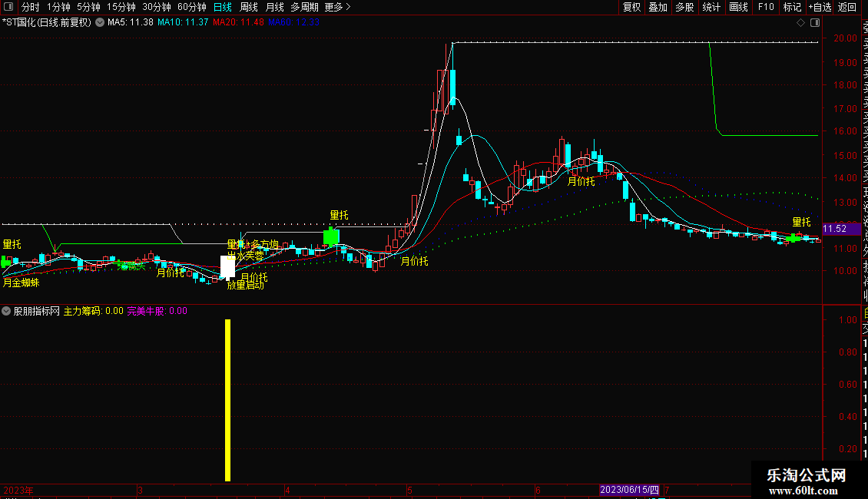
Task: Click month 6 on the time axis
Action: click(538, 491)
